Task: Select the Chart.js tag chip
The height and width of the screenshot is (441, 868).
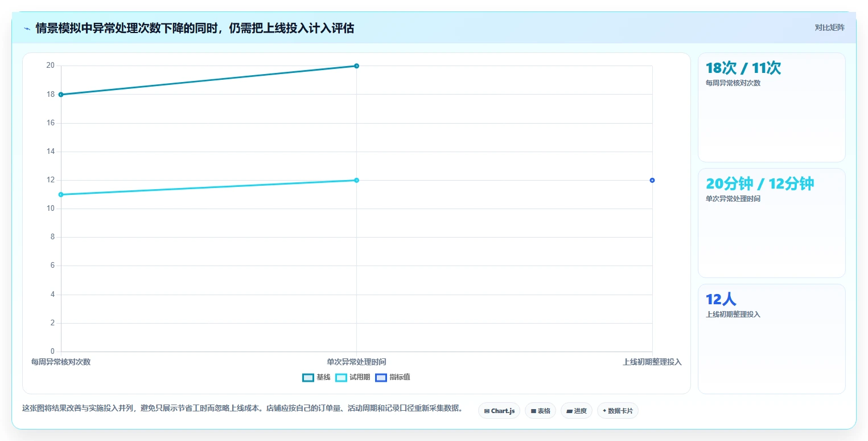Action: click(499, 411)
